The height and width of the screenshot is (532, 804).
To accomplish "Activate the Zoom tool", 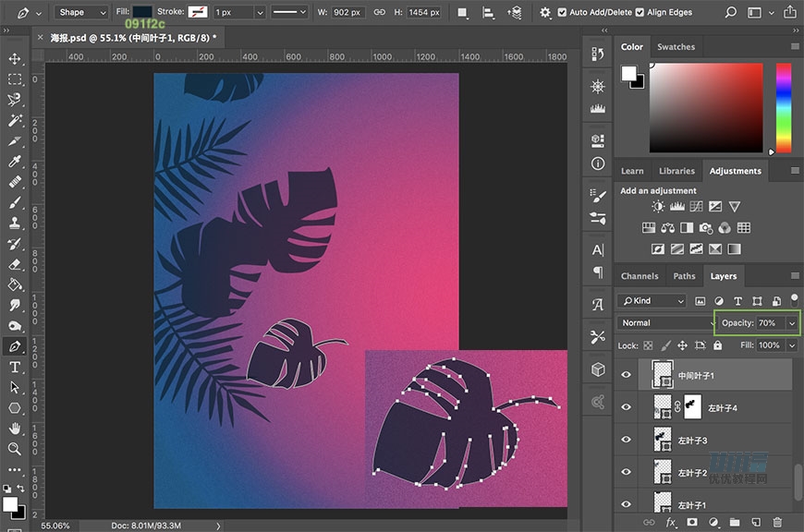I will coord(15,449).
